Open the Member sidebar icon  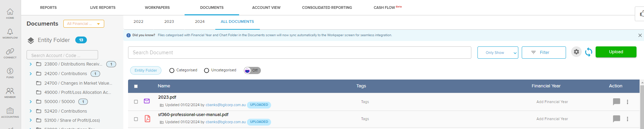tap(10, 93)
